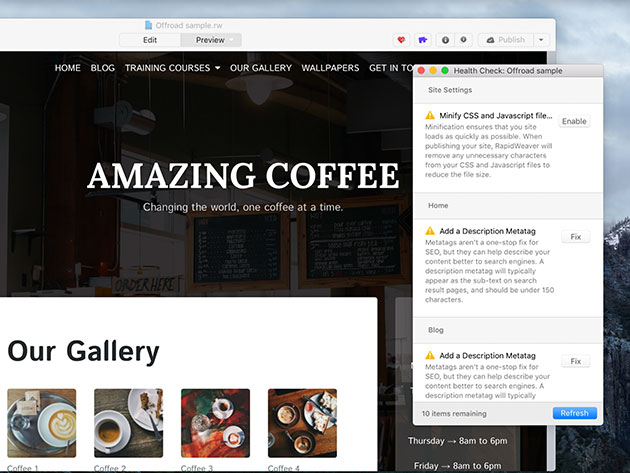
Task: Fix the Blog page description metatag
Action: [575, 361]
